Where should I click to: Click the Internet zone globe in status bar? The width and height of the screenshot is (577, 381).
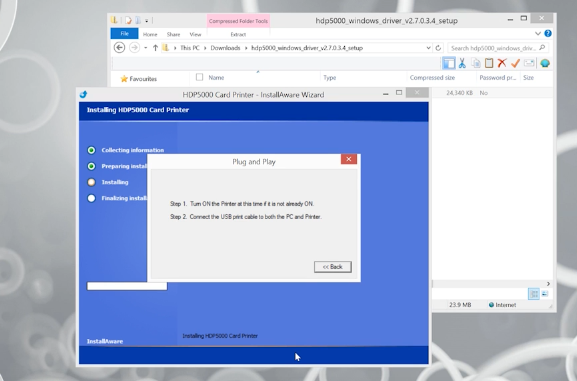click(x=491, y=305)
